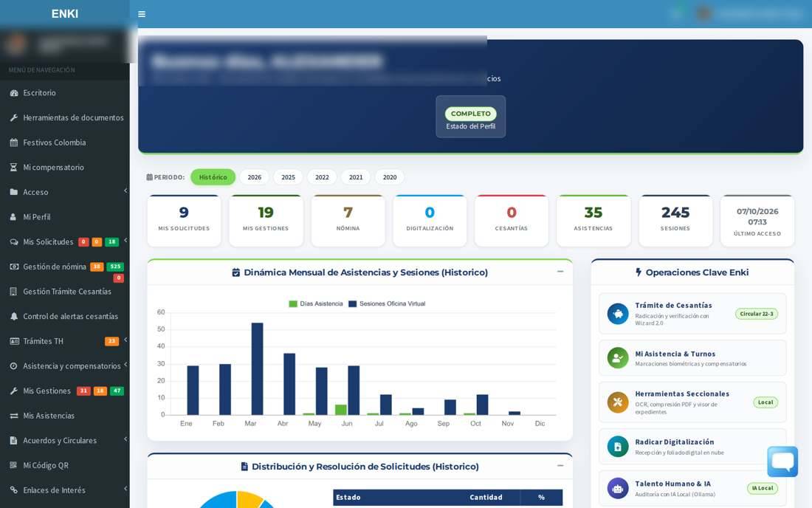Click the March sessions bar in chart
812x508 pixels.
[257, 368]
